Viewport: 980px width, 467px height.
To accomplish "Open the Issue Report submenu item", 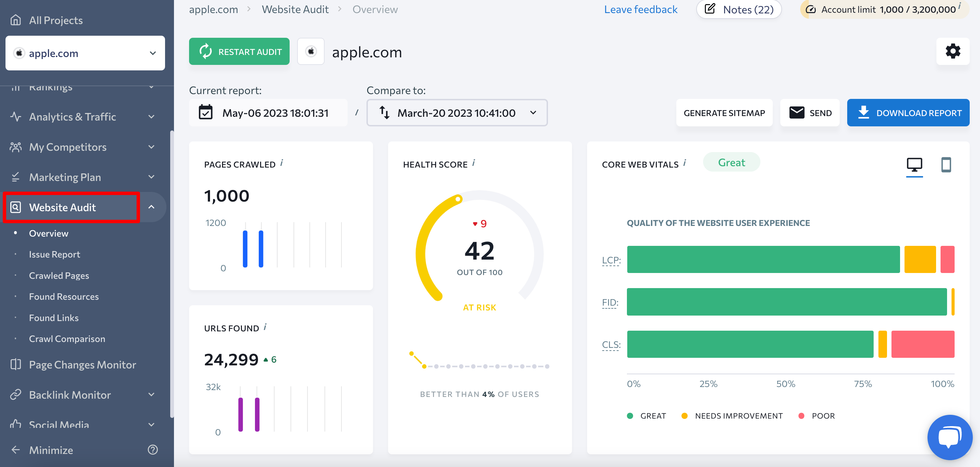I will [55, 254].
